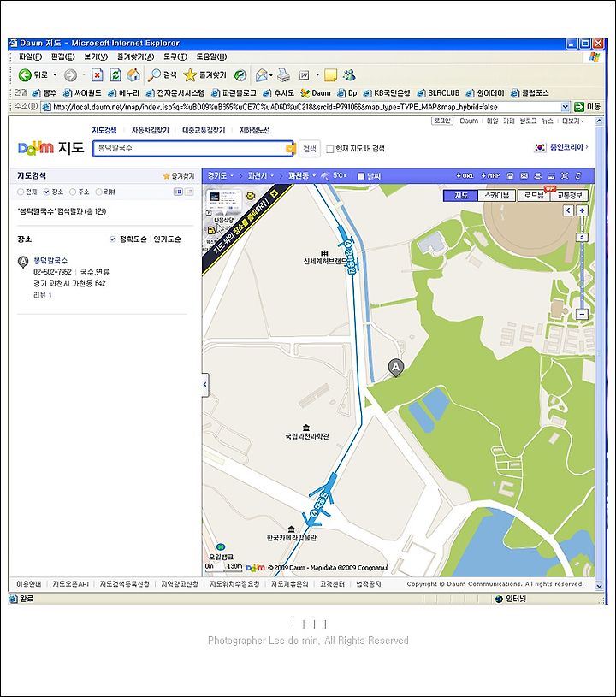Stop page loading with red X icon
This screenshot has height=697, width=616.
click(97, 75)
